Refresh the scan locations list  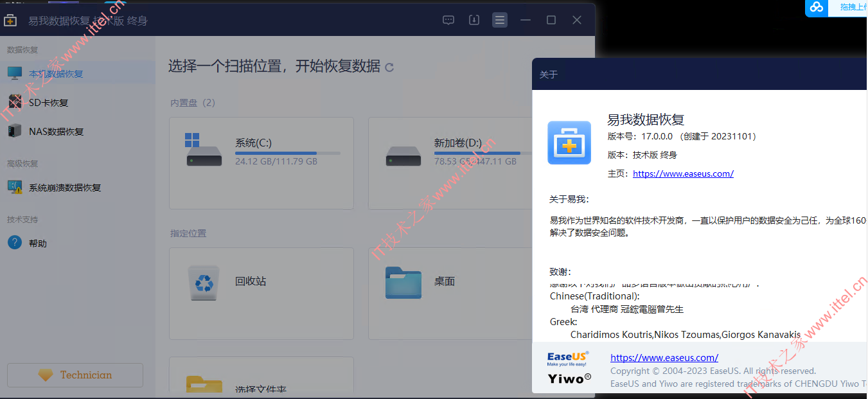389,67
